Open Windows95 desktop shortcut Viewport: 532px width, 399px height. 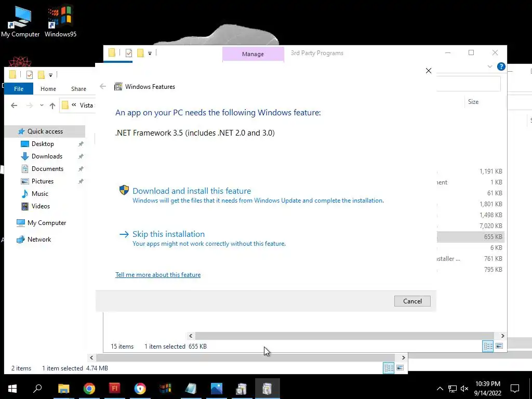[60, 22]
